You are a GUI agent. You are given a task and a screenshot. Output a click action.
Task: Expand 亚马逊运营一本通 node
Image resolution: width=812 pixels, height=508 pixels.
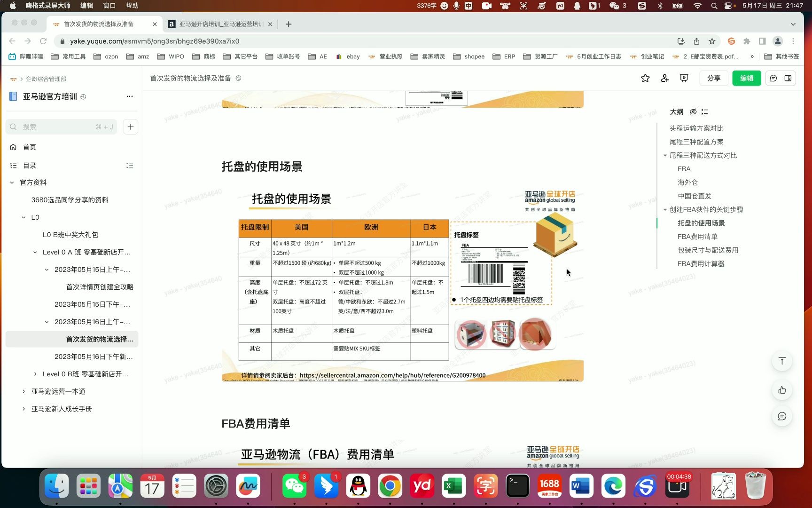tap(23, 391)
